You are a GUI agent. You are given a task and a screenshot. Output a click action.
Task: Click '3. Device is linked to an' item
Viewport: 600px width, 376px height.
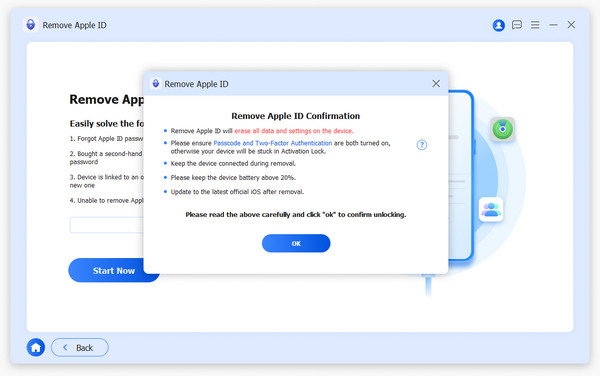(x=107, y=181)
